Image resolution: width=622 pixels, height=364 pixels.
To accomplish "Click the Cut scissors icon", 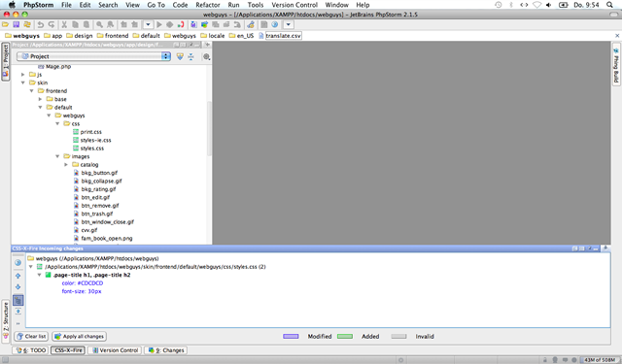I will (64, 24).
